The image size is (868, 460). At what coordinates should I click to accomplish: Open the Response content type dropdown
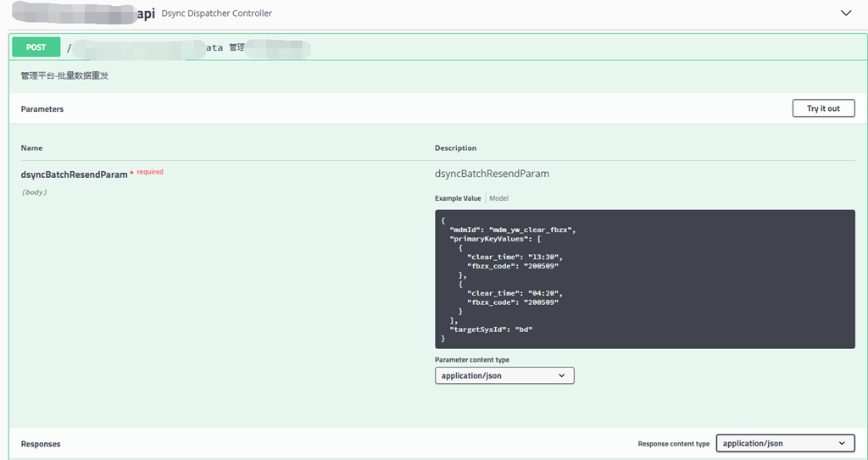(x=785, y=443)
